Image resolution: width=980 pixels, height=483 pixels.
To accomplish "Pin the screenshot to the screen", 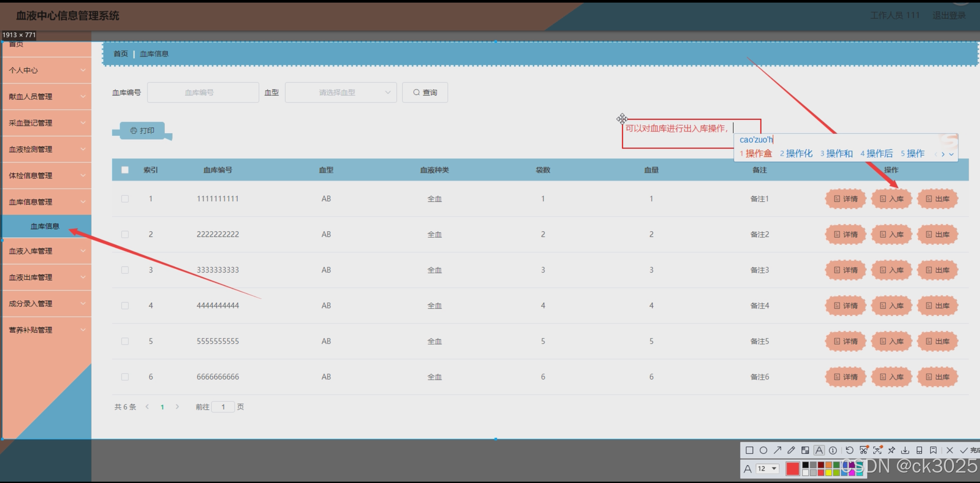I will click(892, 450).
